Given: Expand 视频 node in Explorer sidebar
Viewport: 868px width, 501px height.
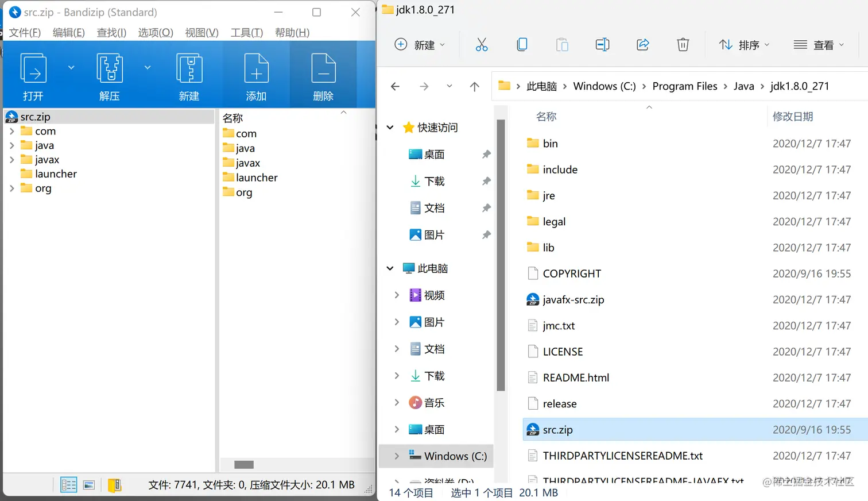Looking at the screenshot, I should tap(397, 295).
